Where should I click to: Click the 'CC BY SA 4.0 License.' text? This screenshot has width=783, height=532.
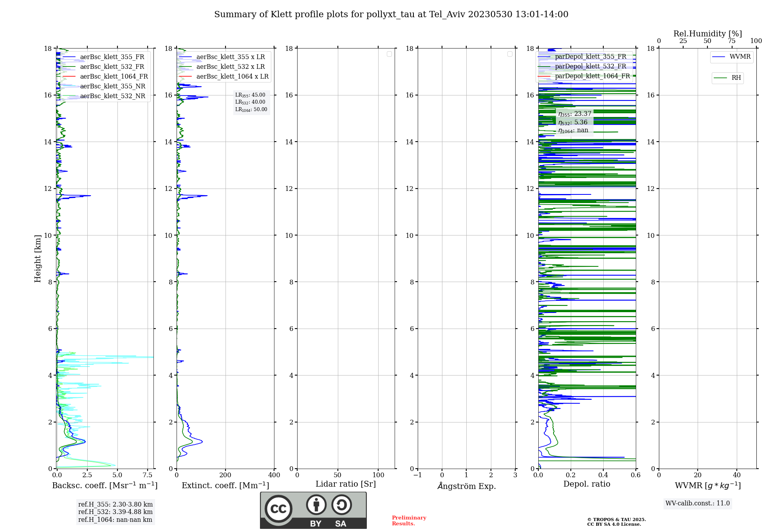614,524
